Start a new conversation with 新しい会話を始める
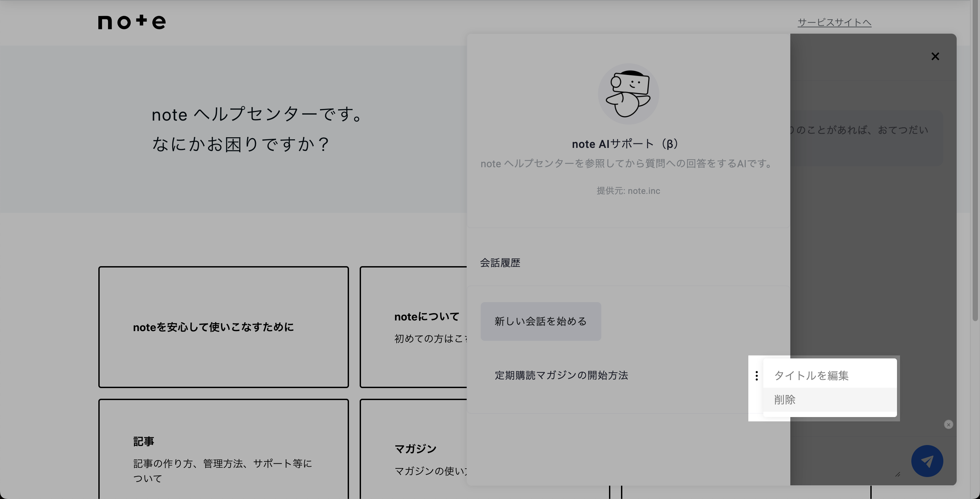Viewport: 980px width, 499px height. [541, 321]
